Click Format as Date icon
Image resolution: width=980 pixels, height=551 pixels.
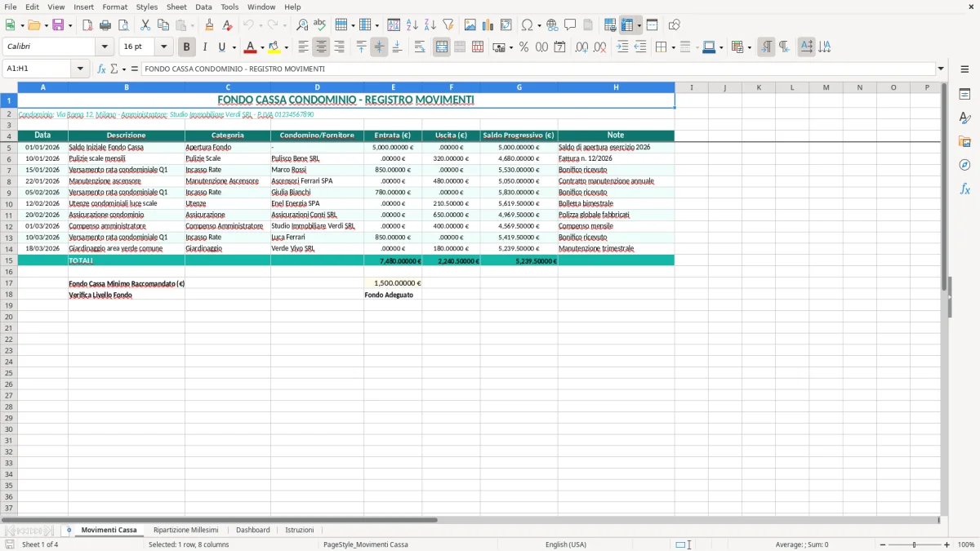tap(559, 47)
